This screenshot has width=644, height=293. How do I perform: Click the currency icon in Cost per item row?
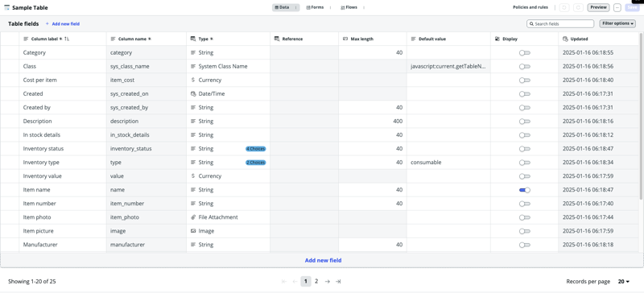(193, 80)
